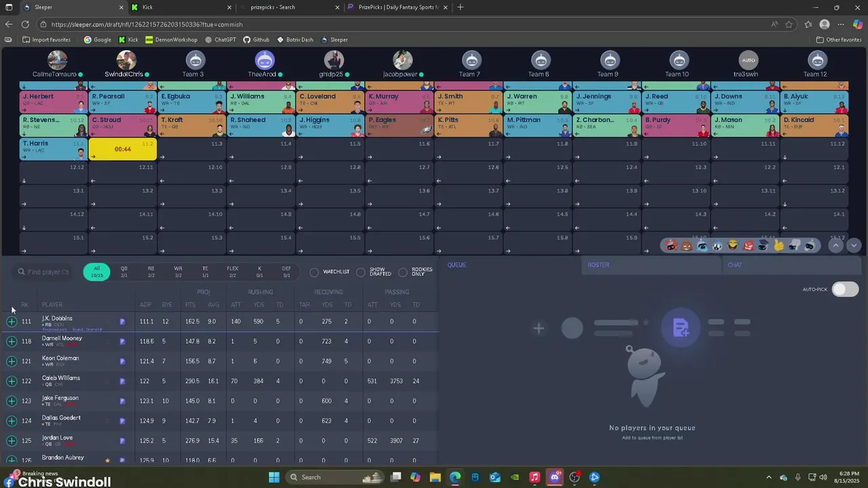Screen dimensions: 868x488
Task: Filter players by WR position
Action: 178,272
